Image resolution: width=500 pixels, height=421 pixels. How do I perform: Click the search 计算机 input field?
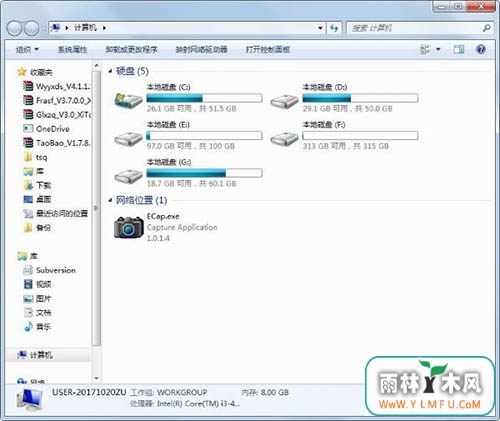[x=415, y=28]
